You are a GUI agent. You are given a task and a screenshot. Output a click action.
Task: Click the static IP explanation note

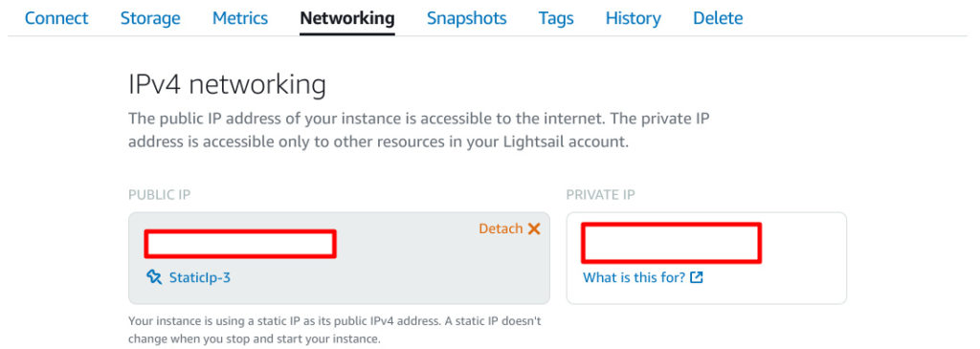(334, 330)
